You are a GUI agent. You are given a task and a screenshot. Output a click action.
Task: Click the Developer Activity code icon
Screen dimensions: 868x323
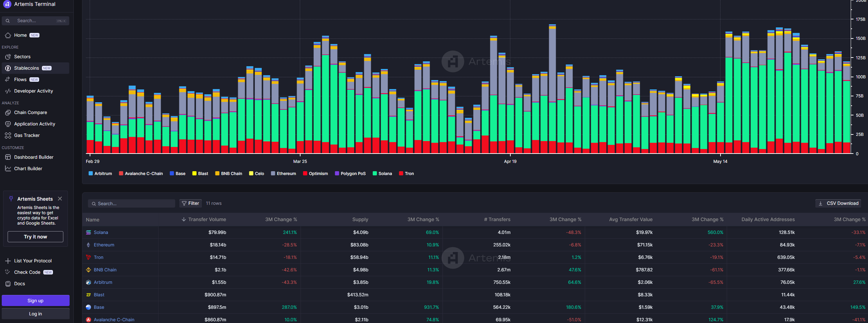[x=8, y=91]
